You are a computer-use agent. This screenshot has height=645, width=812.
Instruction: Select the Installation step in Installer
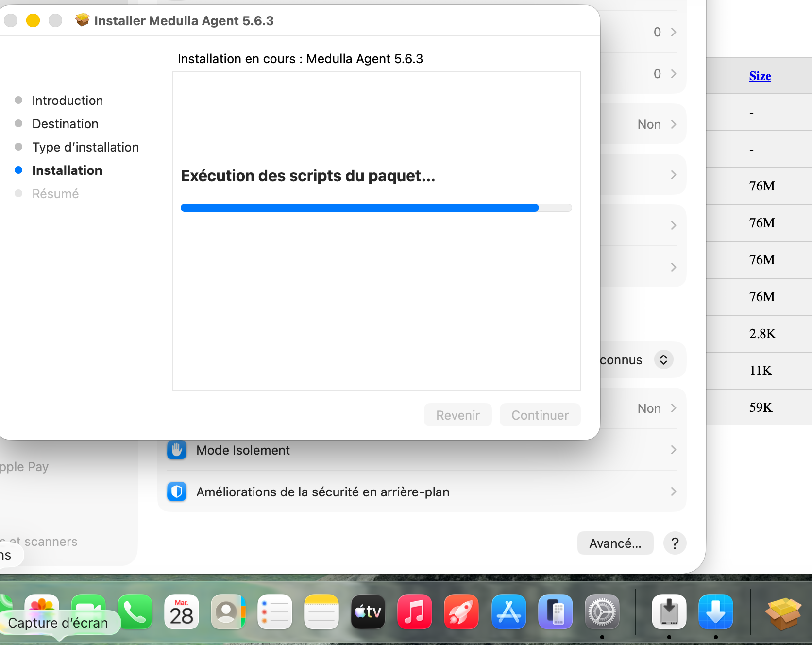67,170
